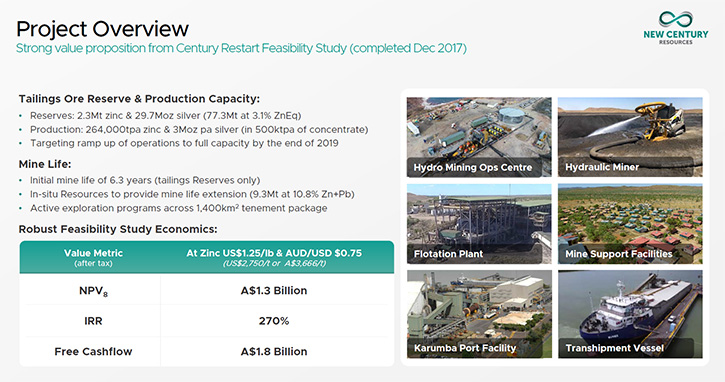Select the Robust Feasibility Study Economics heading
The height and width of the screenshot is (382, 725).
coord(118,229)
